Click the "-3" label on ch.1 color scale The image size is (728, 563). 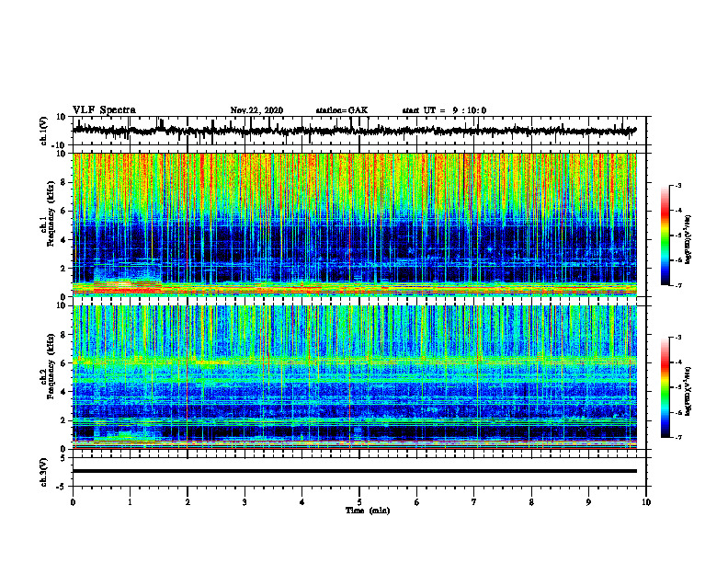(678, 186)
